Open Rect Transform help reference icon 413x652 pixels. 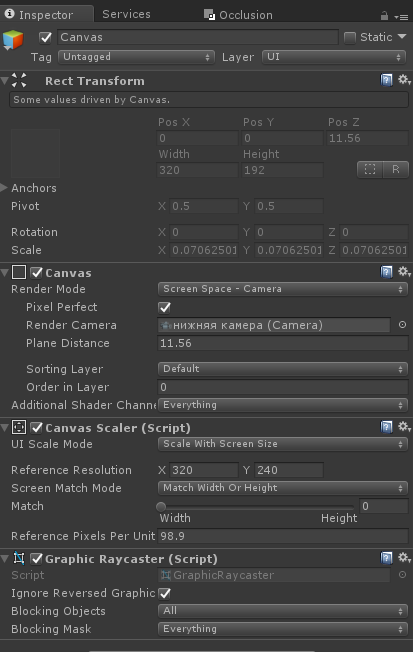(386, 80)
